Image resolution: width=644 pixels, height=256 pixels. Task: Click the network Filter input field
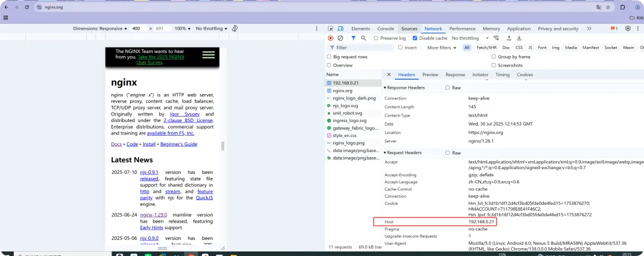361,48
